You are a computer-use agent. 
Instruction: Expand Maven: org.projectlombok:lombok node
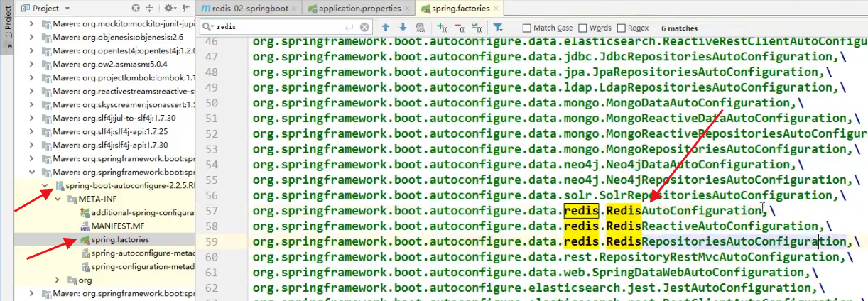[32, 77]
